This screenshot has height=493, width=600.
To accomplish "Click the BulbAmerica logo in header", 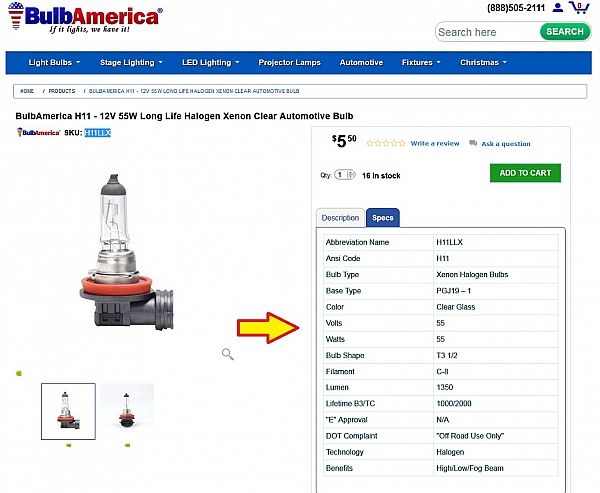I will [x=85, y=18].
